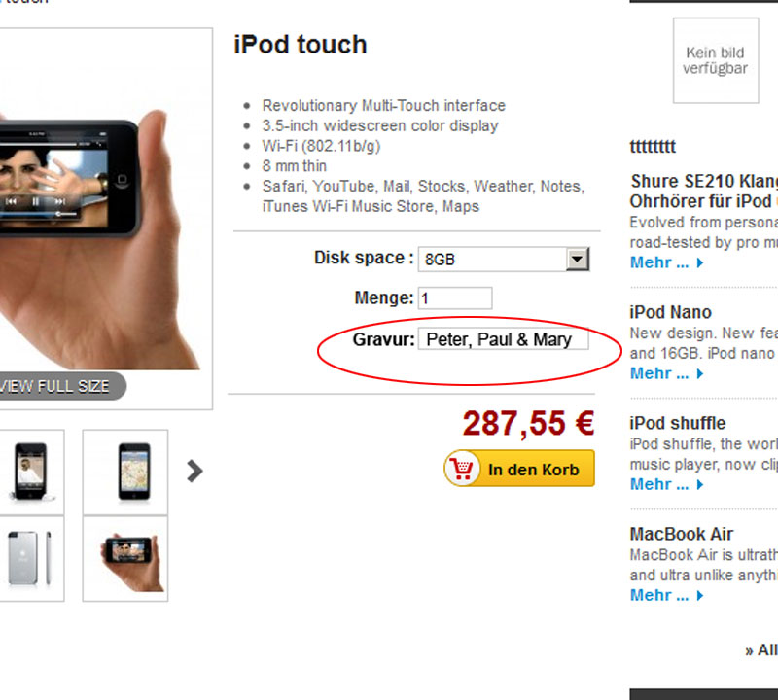
Task: Click the shopping cart icon on the In den Korb button
Action: pos(463,469)
